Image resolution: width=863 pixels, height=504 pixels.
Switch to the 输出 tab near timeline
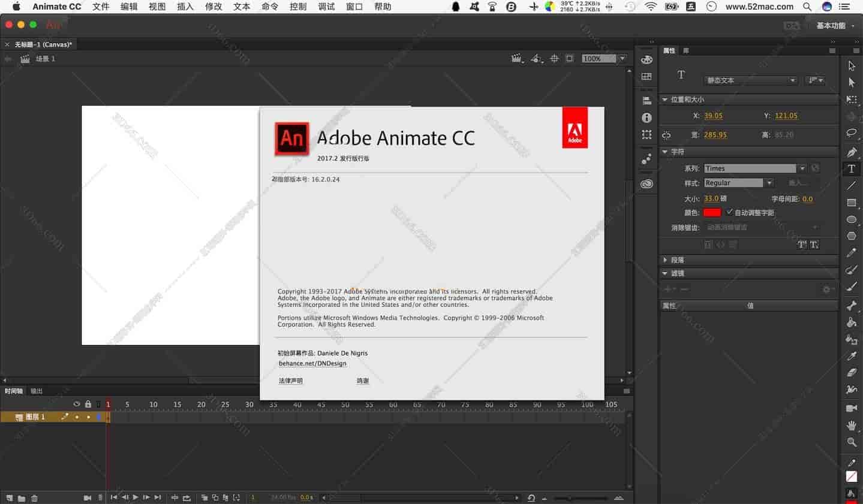(x=36, y=391)
